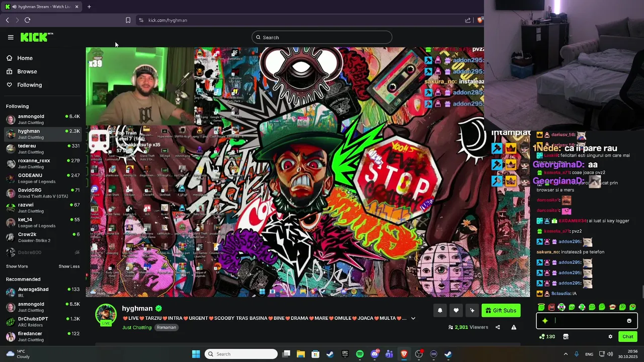Collapse following list with Show Less
Image resolution: width=644 pixels, height=362 pixels.
tap(69, 266)
